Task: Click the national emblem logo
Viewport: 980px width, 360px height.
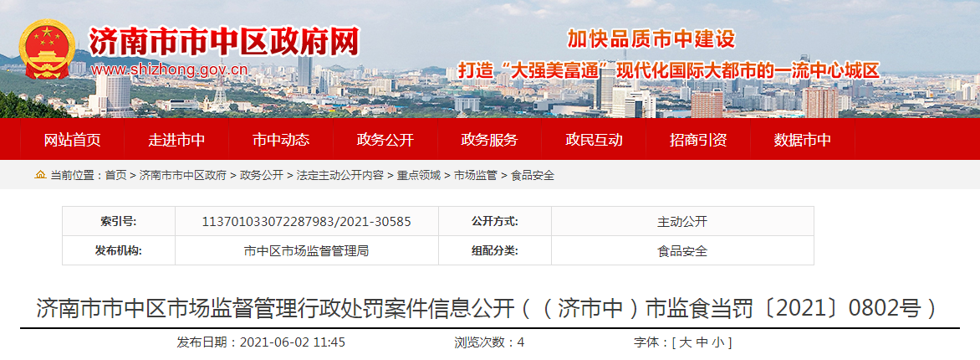Action: click(48, 49)
